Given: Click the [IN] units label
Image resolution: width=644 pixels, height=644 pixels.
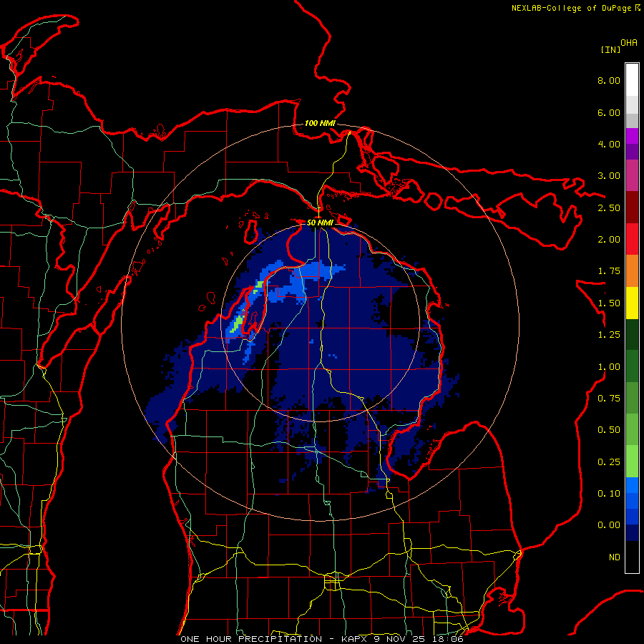Looking at the screenshot, I should pos(610,49).
